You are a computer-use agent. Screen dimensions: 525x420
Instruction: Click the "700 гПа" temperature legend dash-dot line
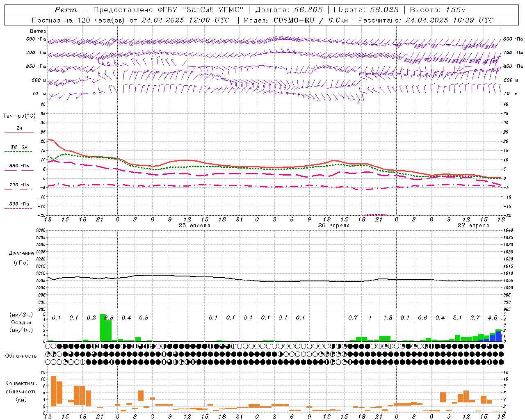(18, 190)
